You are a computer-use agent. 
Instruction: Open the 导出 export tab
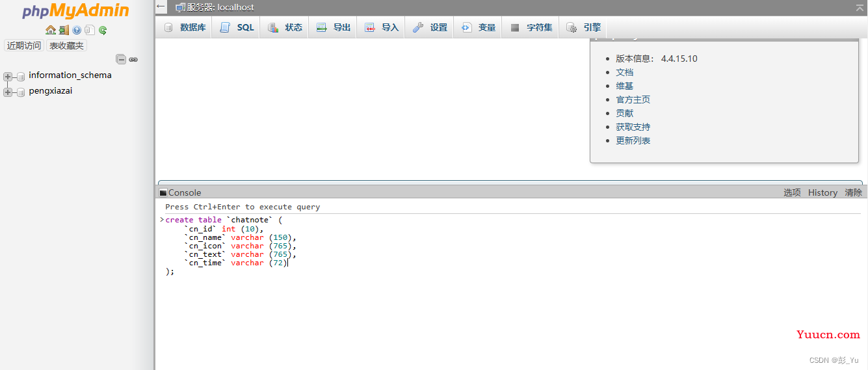click(333, 27)
